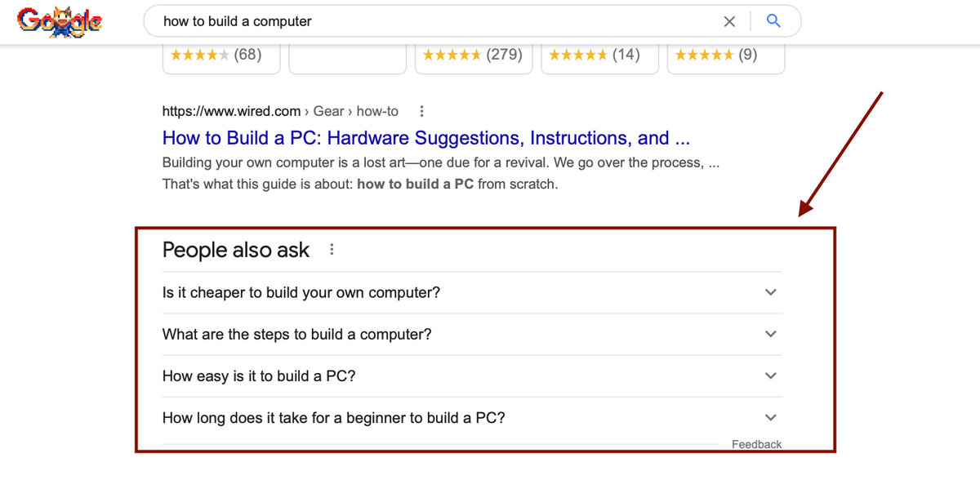
Task: Select the card with 14 ratings
Action: (x=599, y=57)
